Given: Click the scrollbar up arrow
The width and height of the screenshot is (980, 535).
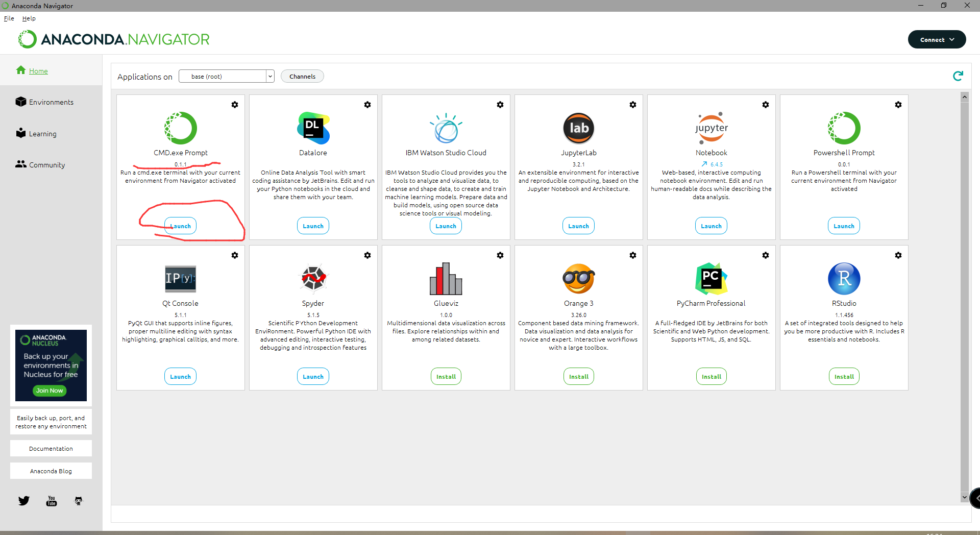Looking at the screenshot, I should 965,96.
